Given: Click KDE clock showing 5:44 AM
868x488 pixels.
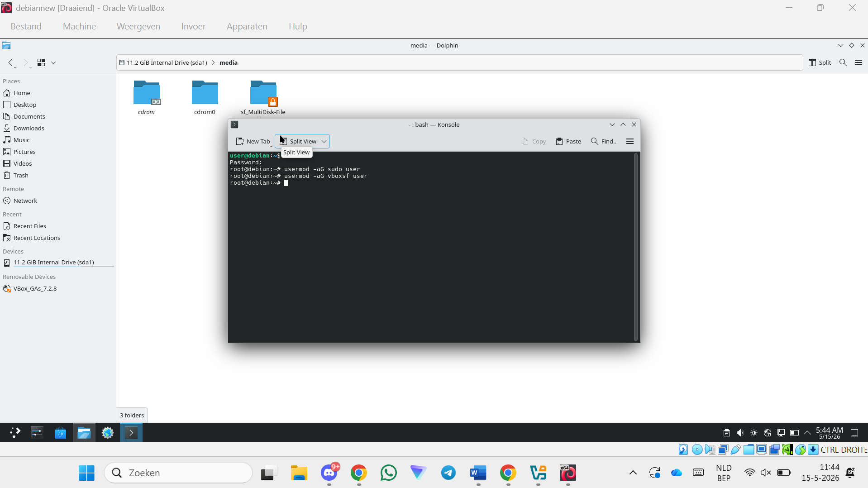Looking at the screenshot, I should (830, 433).
